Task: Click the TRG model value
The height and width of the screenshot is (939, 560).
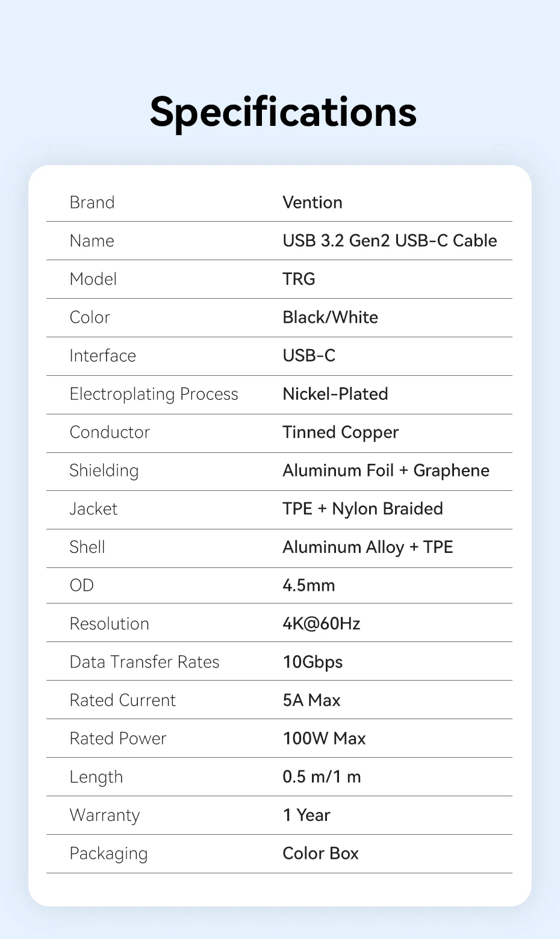Action: pyautogui.click(x=299, y=279)
